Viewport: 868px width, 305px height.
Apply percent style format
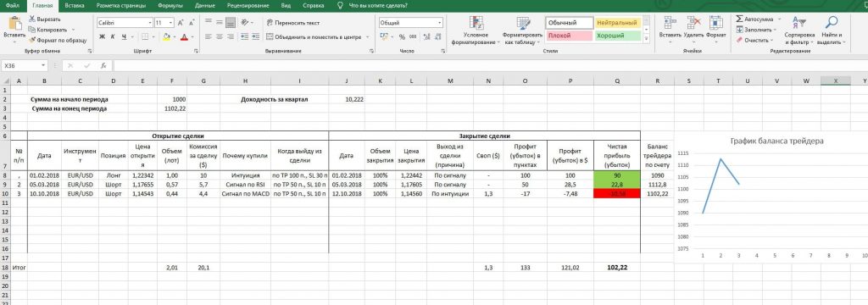pyautogui.click(x=401, y=37)
